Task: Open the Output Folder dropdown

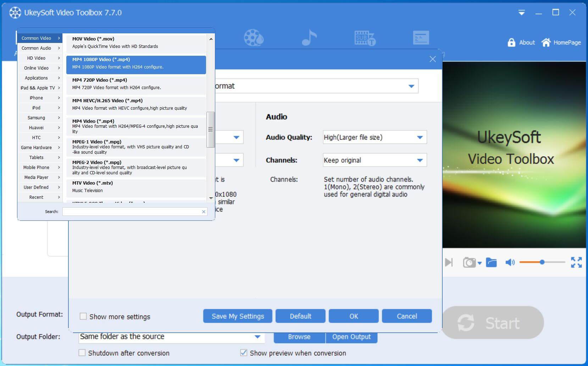Action: [x=257, y=337]
